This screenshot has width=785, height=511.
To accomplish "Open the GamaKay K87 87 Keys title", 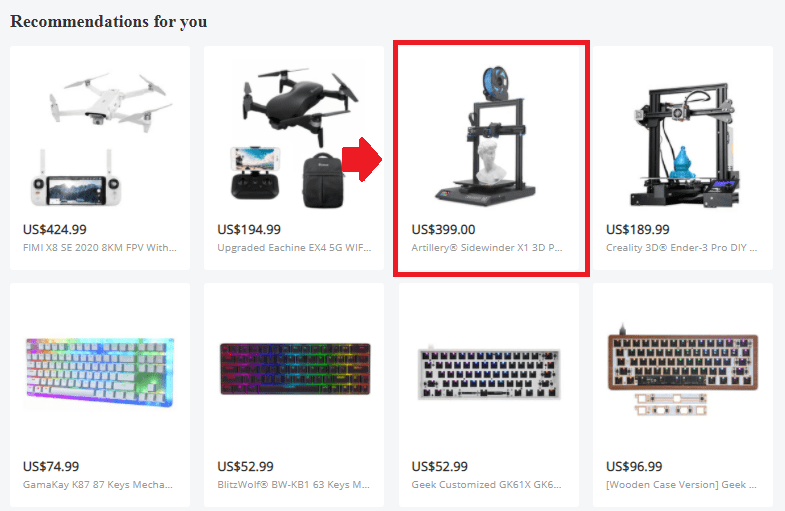I will (x=98, y=484).
